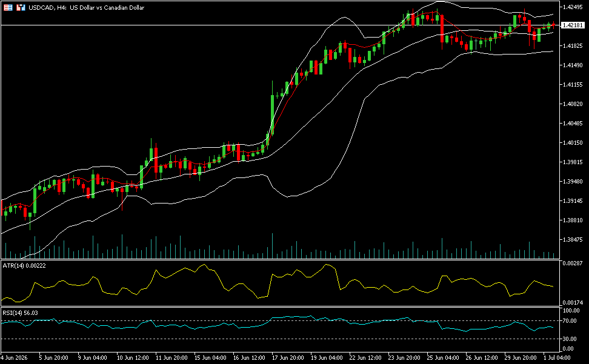This screenshot has width=589, height=364.
Task: Select the horizontal bid price line at 1.42181
Action: point(280,25)
